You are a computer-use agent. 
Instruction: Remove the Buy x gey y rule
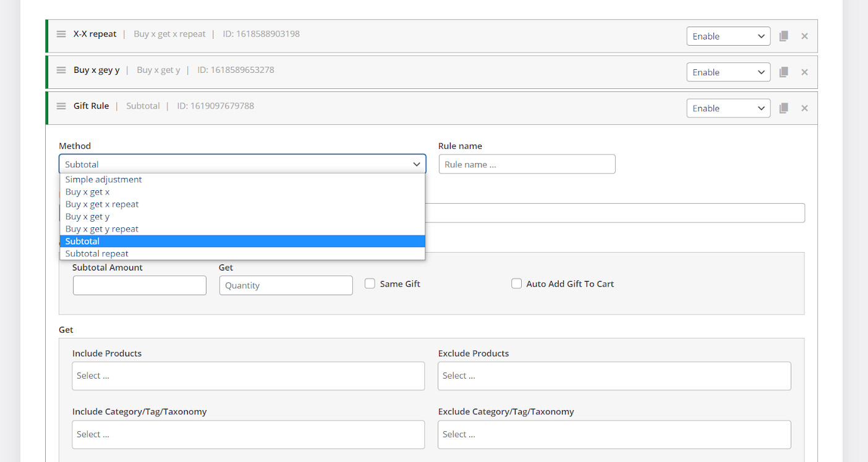[804, 72]
